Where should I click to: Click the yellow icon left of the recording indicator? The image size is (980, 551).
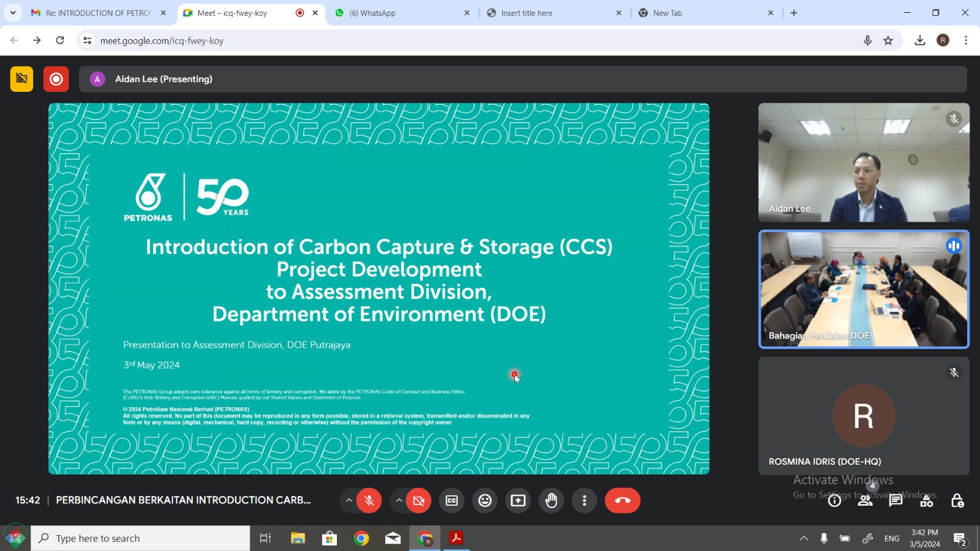click(x=21, y=79)
